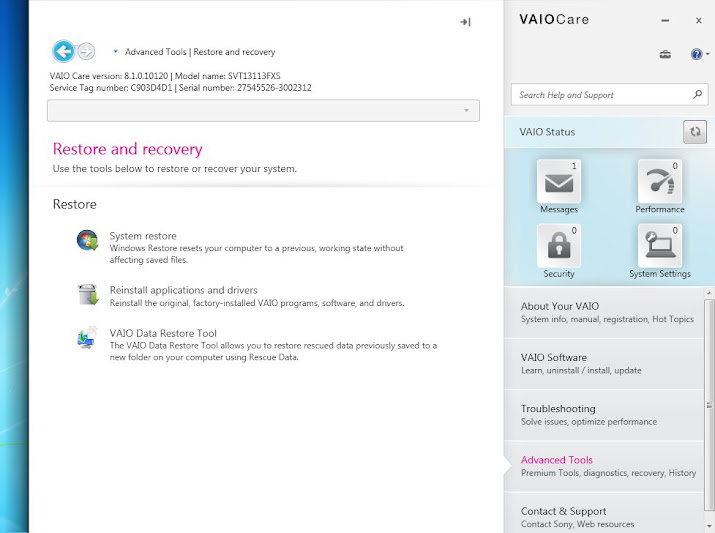Click the Serial number text
The width and height of the screenshot is (715, 533).
click(x=245, y=88)
